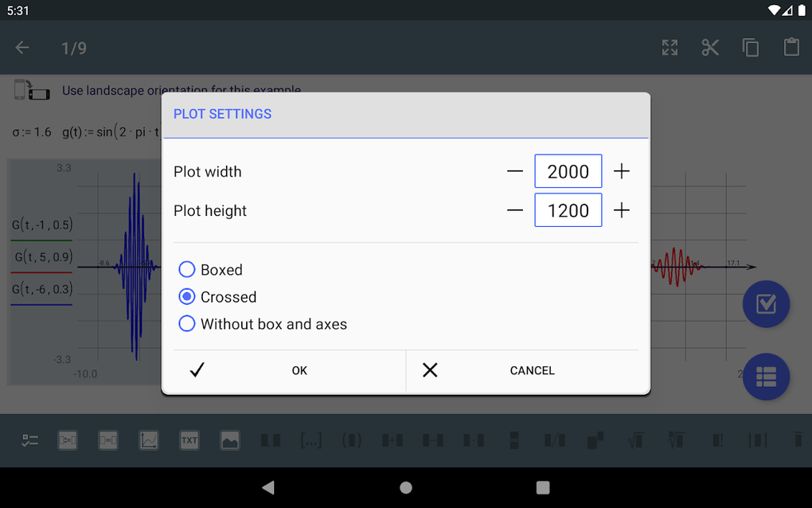The height and width of the screenshot is (508, 812).
Task: Paste from the clipboard
Action: click(791, 47)
